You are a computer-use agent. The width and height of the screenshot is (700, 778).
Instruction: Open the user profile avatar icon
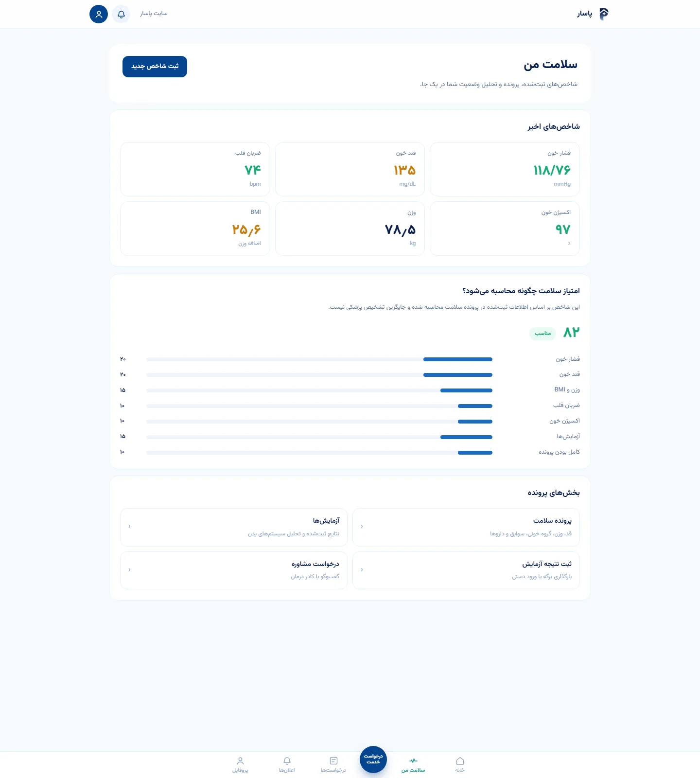[99, 14]
